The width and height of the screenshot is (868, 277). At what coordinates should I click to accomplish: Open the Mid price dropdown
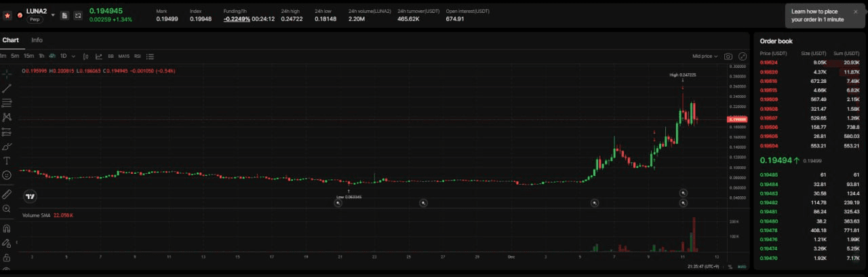click(705, 56)
